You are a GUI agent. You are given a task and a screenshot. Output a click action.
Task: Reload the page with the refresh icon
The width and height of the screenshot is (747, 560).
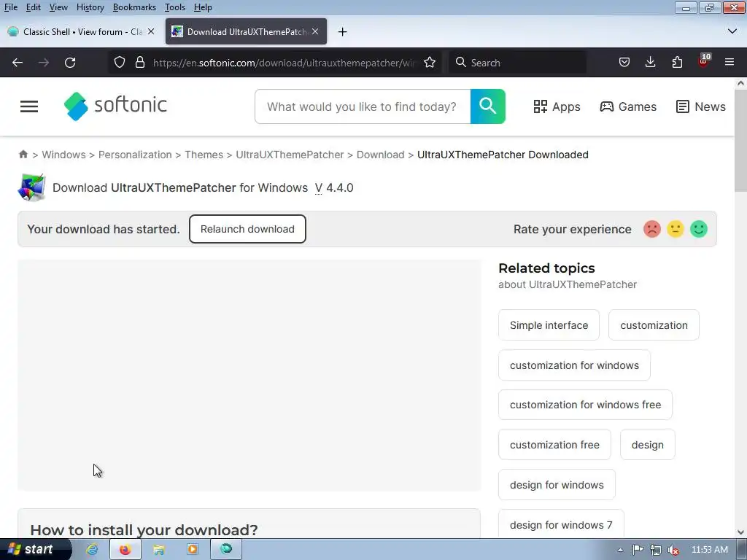click(x=70, y=63)
